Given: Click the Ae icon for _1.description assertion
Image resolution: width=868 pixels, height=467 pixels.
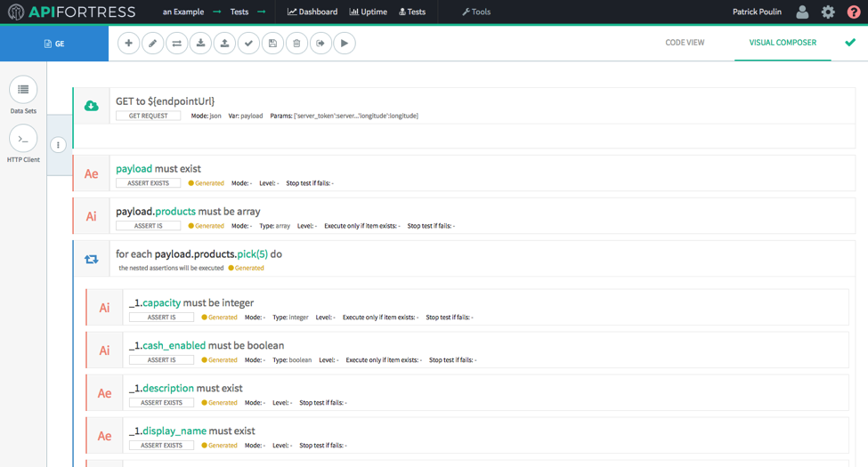Looking at the screenshot, I should click(x=105, y=393).
